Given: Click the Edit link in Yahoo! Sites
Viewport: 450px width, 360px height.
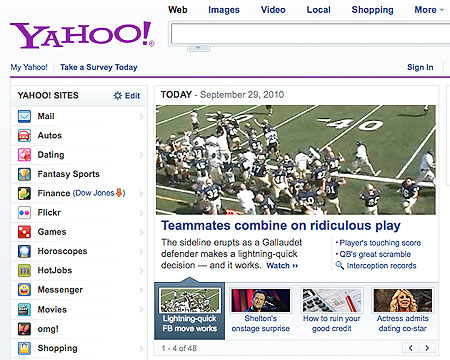Looking at the screenshot, I should [132, 96].
